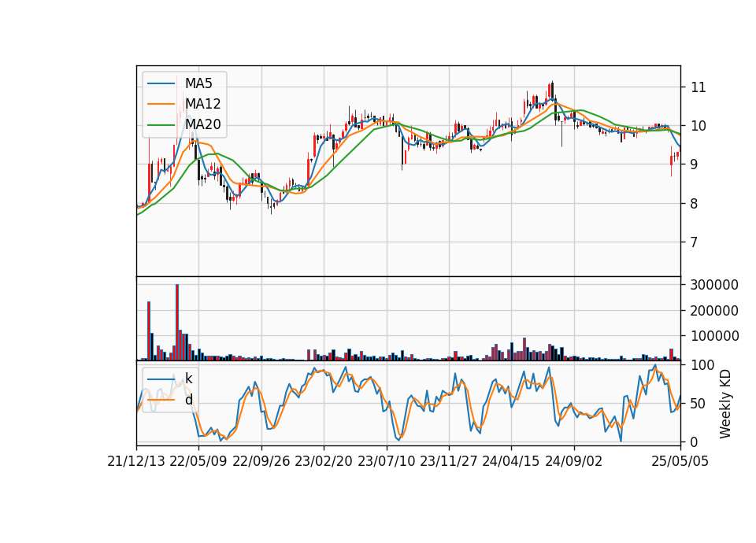Click the price axis value 10
The image size is (756, 543).
point(699,126)
